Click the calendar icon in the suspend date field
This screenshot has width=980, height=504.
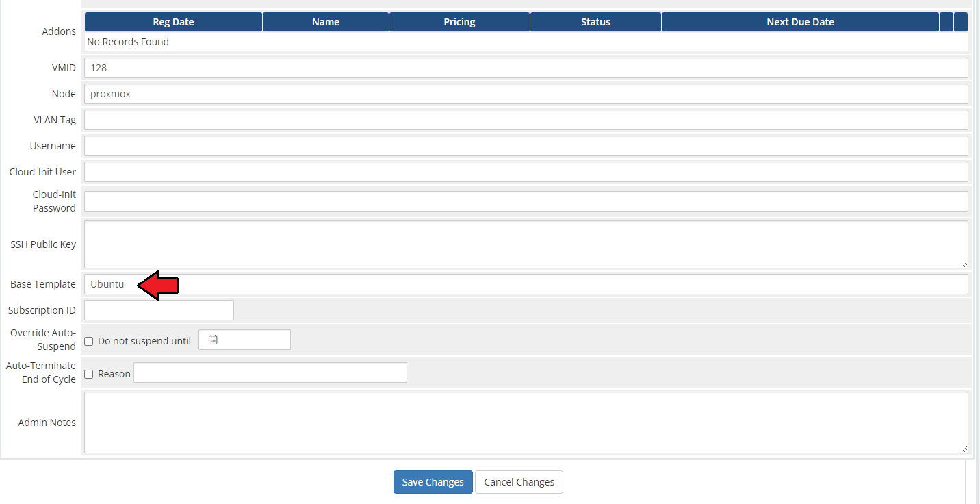click(x=213, y=340)
